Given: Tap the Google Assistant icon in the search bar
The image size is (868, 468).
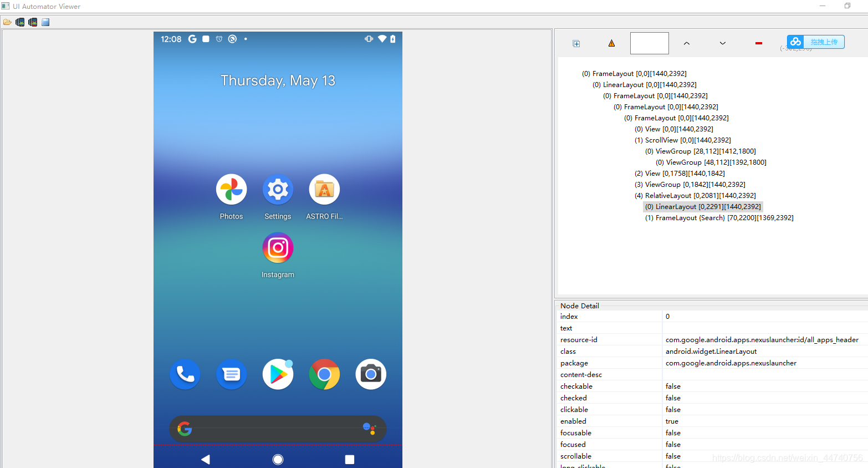Looking at the screenshot, I should coord(370,429).
